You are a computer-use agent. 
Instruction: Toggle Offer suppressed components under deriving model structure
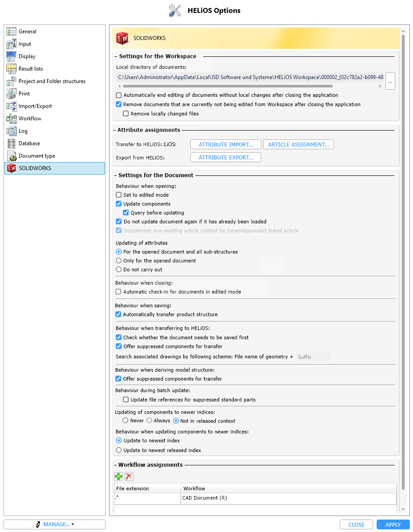click(118, 379)
